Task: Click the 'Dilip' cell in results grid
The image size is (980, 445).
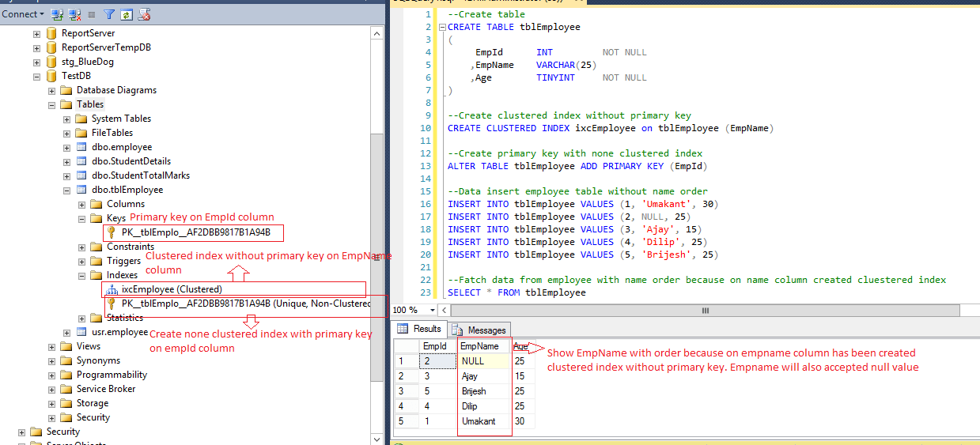Action: (484, 406)
